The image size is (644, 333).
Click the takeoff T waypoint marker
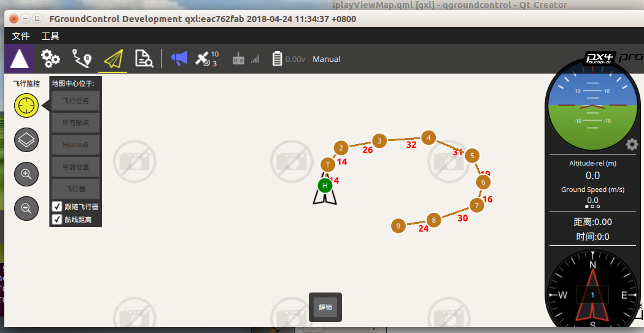tap(328, 165)
